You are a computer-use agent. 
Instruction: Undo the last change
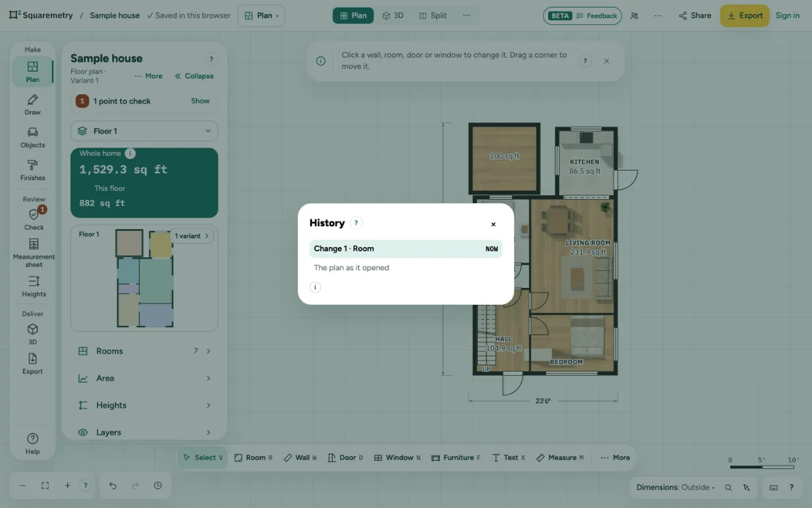113,486
